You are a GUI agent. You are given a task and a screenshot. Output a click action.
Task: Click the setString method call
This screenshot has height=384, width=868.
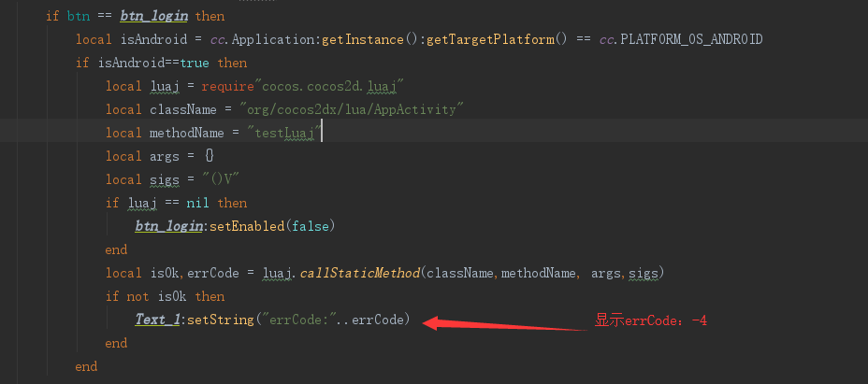tap(221, 320)
